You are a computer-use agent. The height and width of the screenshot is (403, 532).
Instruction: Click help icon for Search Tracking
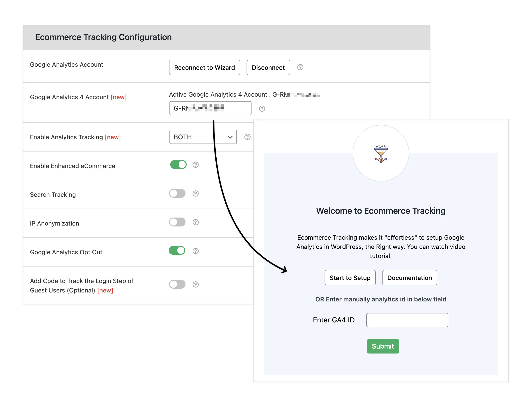tap(196, 193)
